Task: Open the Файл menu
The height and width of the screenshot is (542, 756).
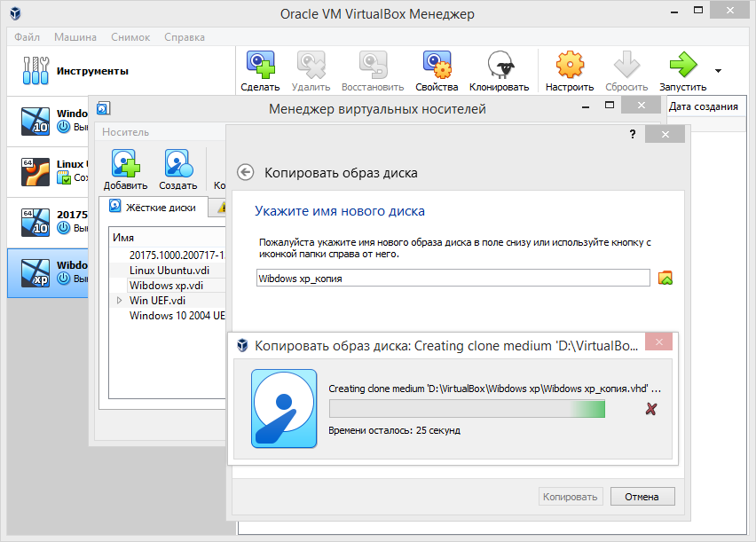Action: [27, 37]
